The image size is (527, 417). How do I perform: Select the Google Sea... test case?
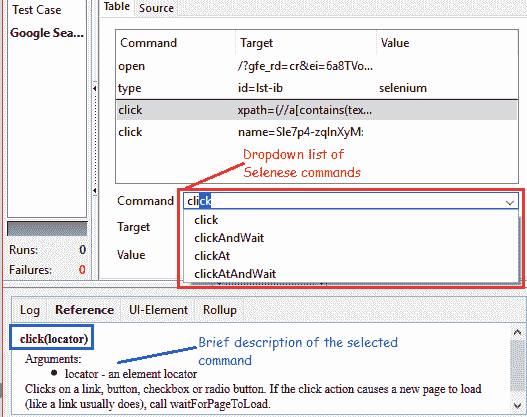tap(47, 33)
